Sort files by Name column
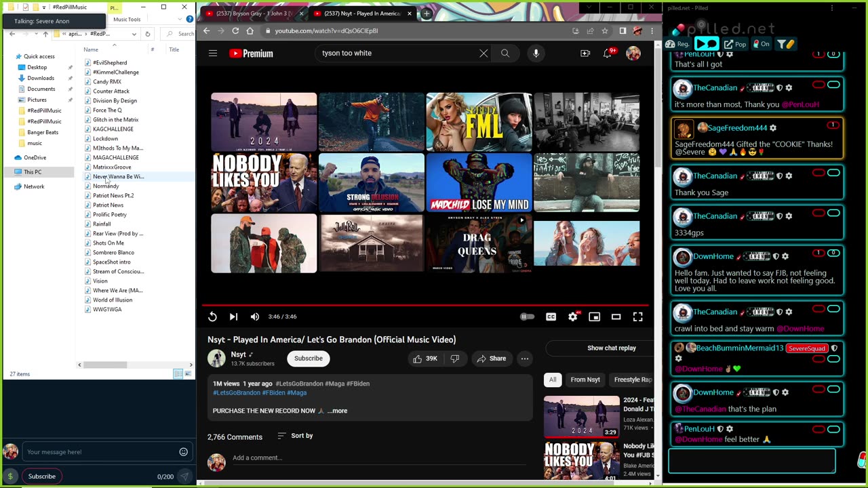The image size is (868, 488). click(91, 49)
